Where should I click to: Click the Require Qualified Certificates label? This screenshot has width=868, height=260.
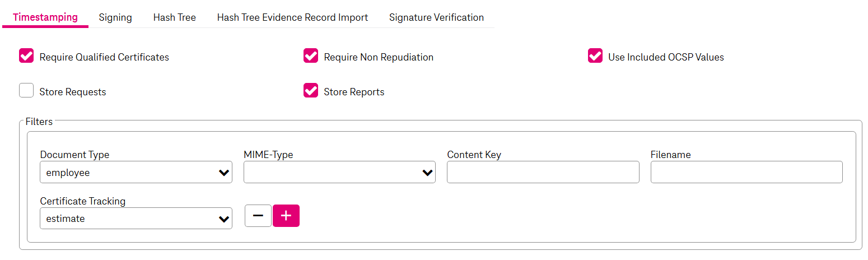point(104,57)
